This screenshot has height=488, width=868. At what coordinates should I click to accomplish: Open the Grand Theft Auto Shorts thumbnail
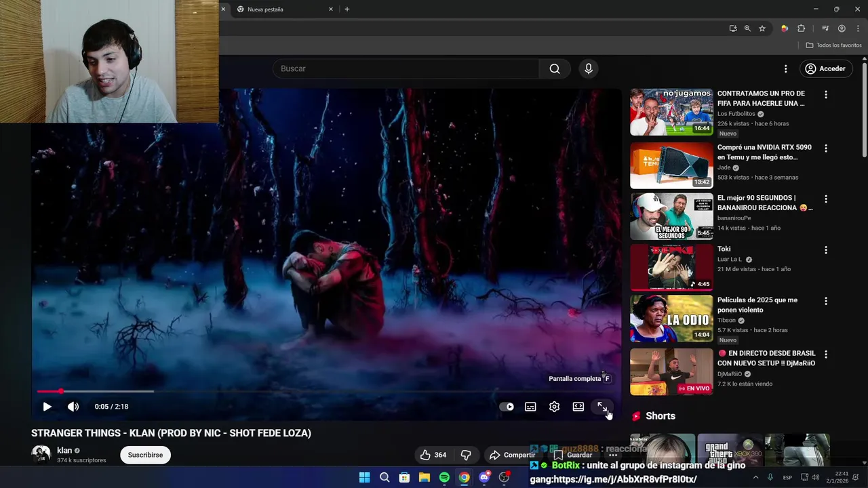730,450
